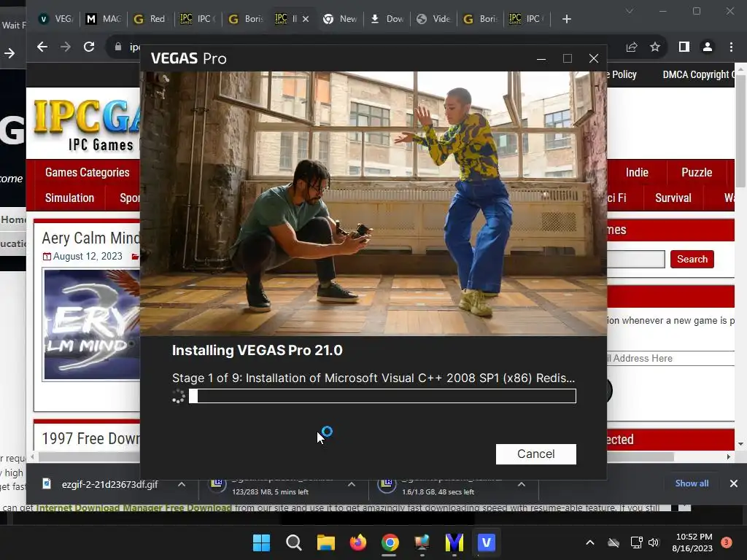Viewport: 747px width, 560px height.
Task: Switch to the MAG tab
Action: [104, 19]
